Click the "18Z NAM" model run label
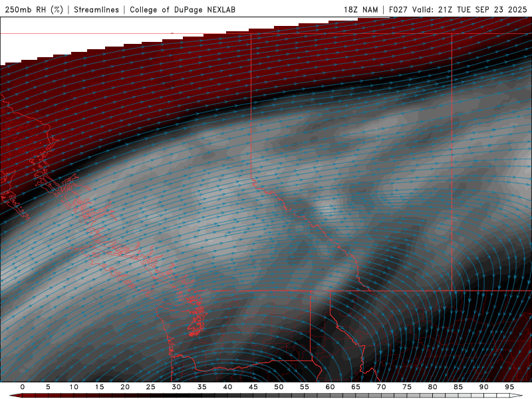532x399 pixels. (361, 9)
